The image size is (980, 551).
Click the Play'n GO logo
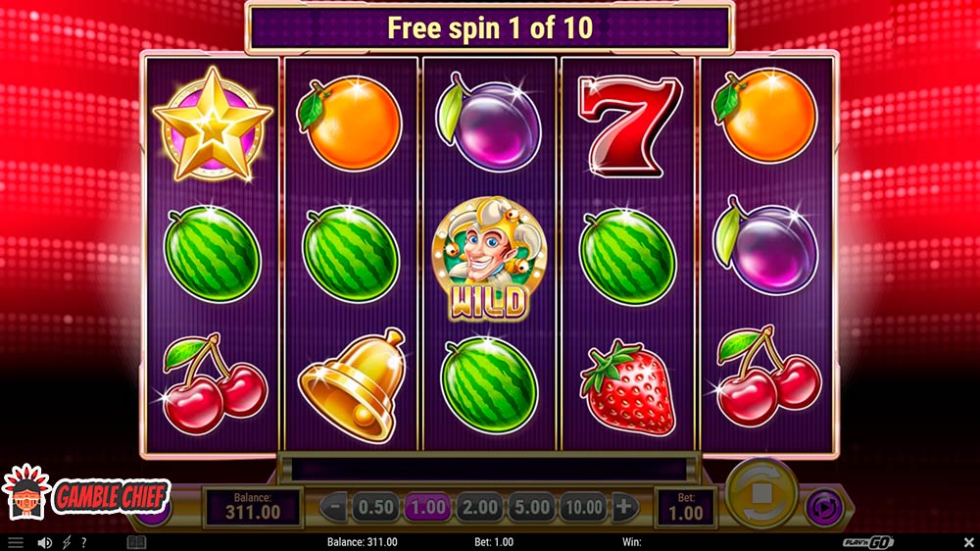coord(867,542)
